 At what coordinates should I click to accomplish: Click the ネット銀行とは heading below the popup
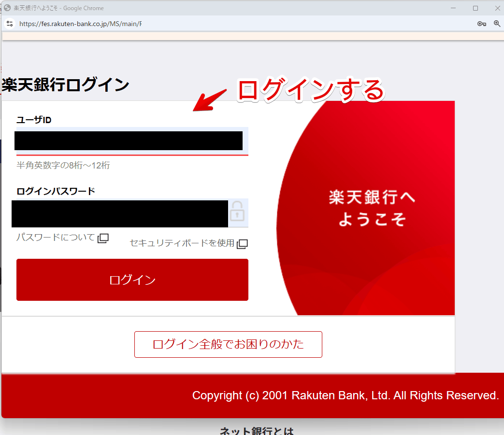257,430
